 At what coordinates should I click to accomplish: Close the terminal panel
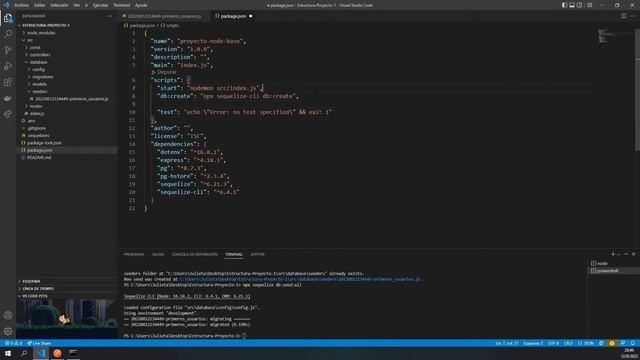pyautogui.click(x=633, y=254)
